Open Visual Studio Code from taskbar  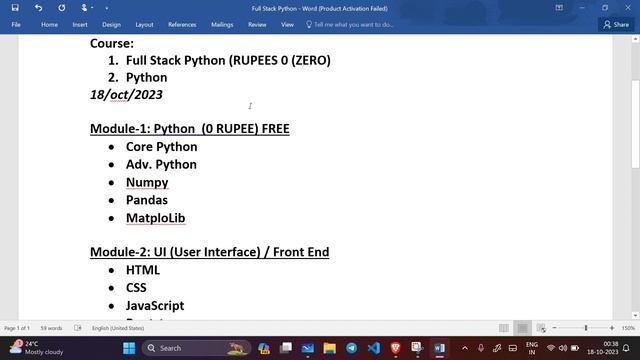373,348
